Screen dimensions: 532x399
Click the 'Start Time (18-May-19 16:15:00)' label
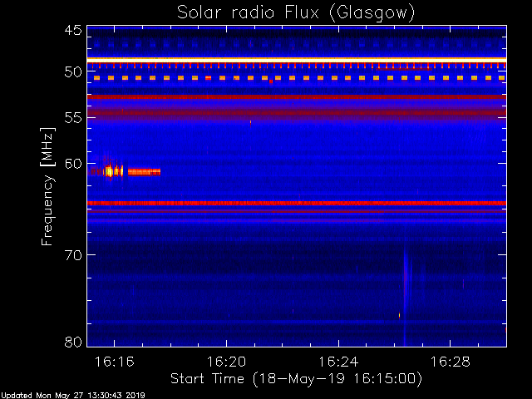click(x=296, y=378)
